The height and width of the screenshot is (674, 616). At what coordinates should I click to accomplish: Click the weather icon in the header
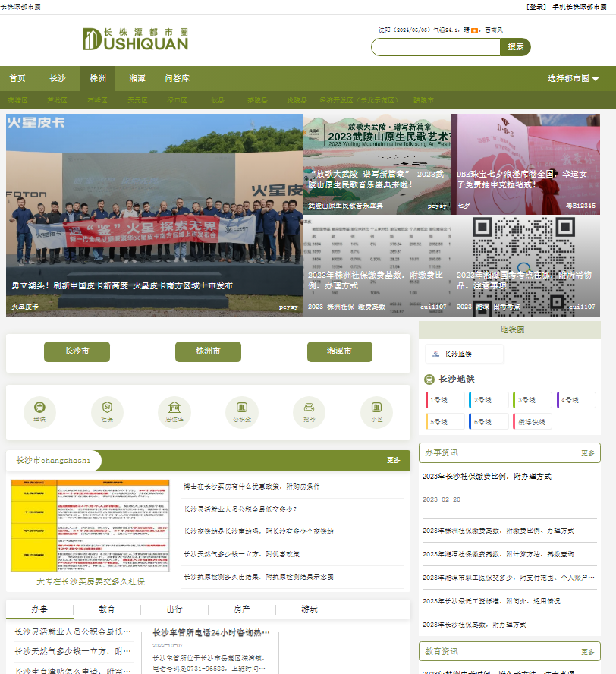pos(474,30)
